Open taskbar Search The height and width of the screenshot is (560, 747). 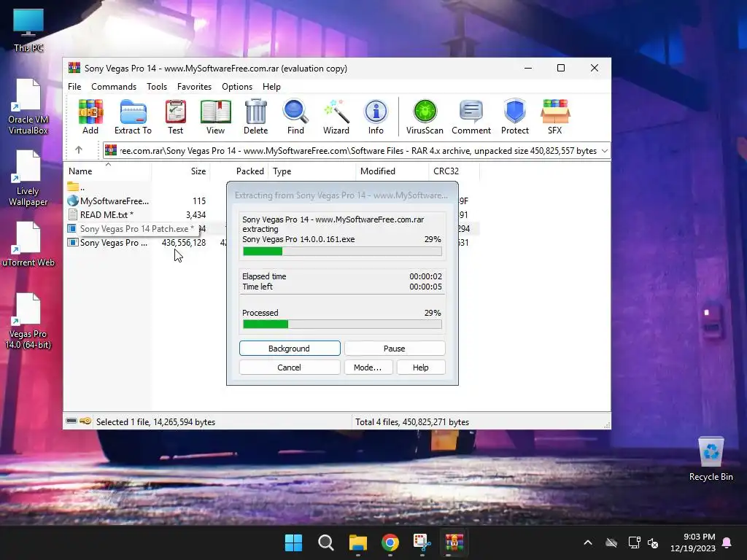click(326, 542)
